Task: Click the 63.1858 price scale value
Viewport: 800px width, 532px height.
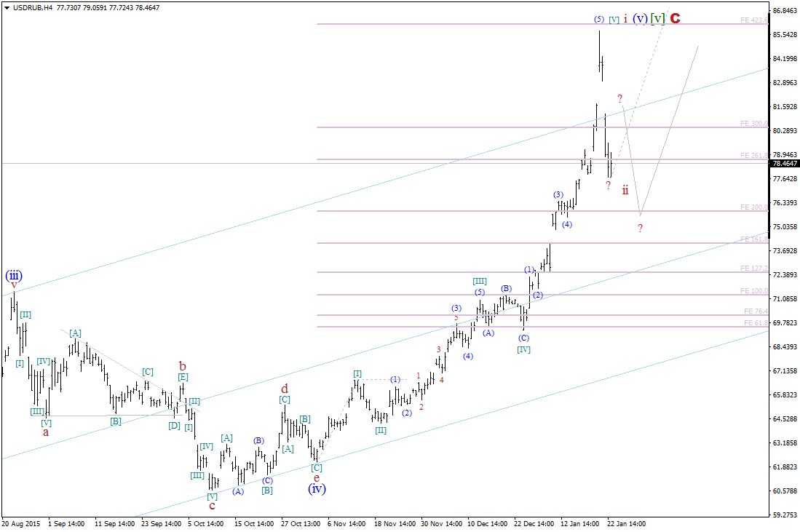Action: click(785, 442)
